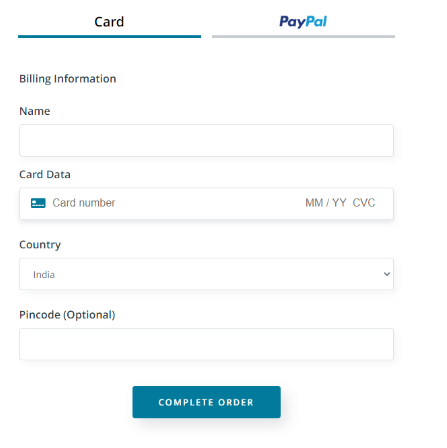447x448 pixels.
Task: Click the Complete Order button
Action: (x=206, y=402)
